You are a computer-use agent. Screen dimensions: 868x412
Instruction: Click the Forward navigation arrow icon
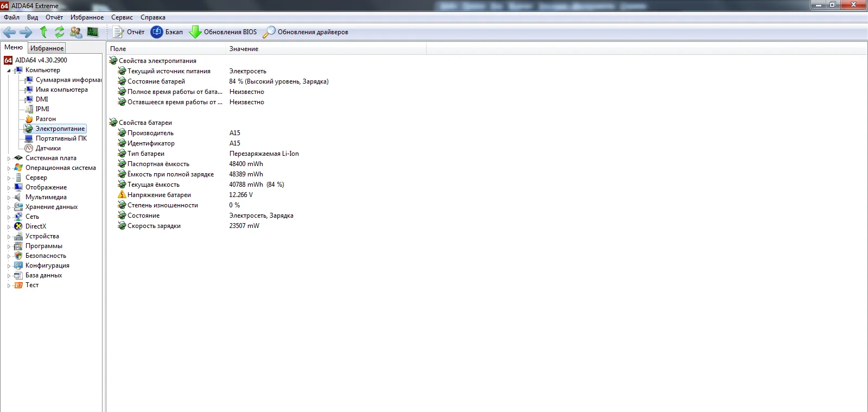[25, 32]
